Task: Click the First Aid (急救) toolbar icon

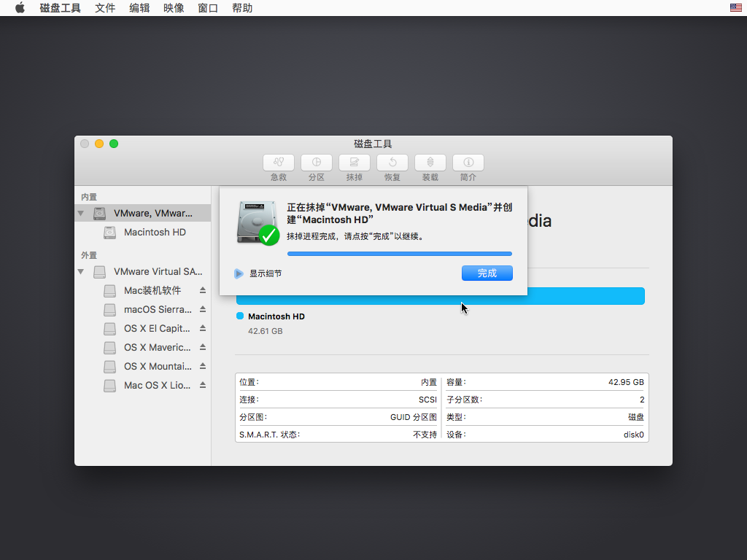Action: point(279,163)
